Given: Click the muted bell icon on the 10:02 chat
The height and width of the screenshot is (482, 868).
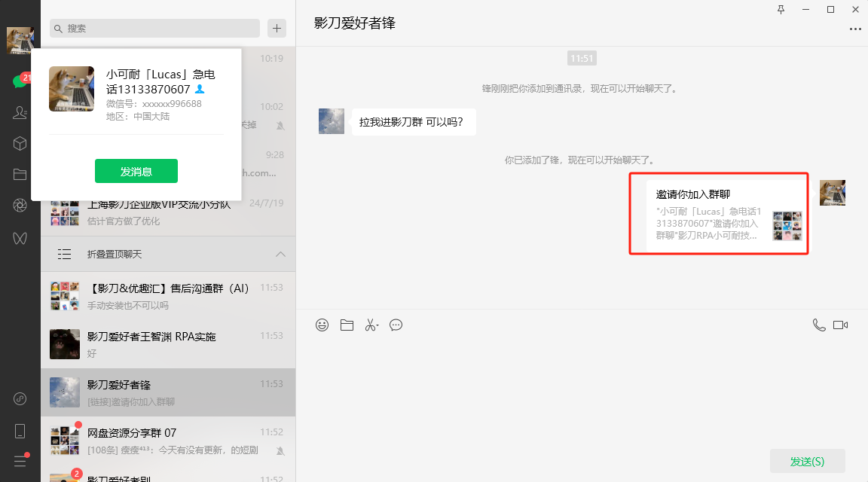Looking at the screenshot, I should click(280, 126).
